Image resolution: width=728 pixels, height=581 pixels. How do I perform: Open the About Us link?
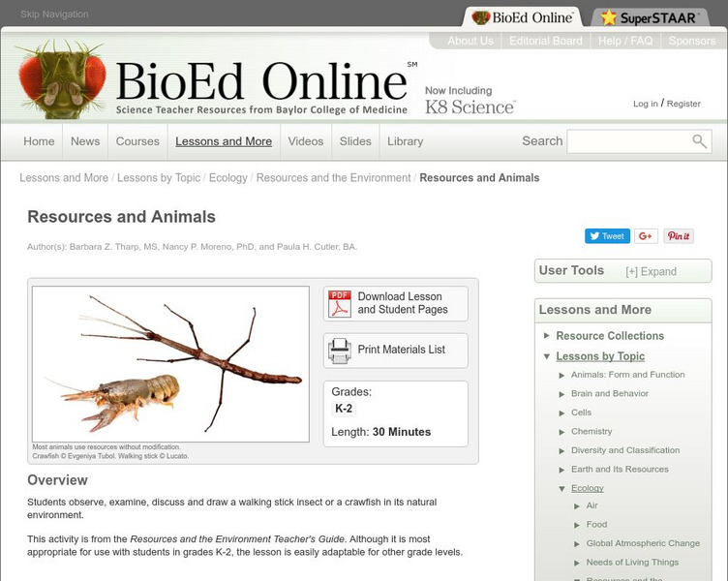tap(470, 41)
